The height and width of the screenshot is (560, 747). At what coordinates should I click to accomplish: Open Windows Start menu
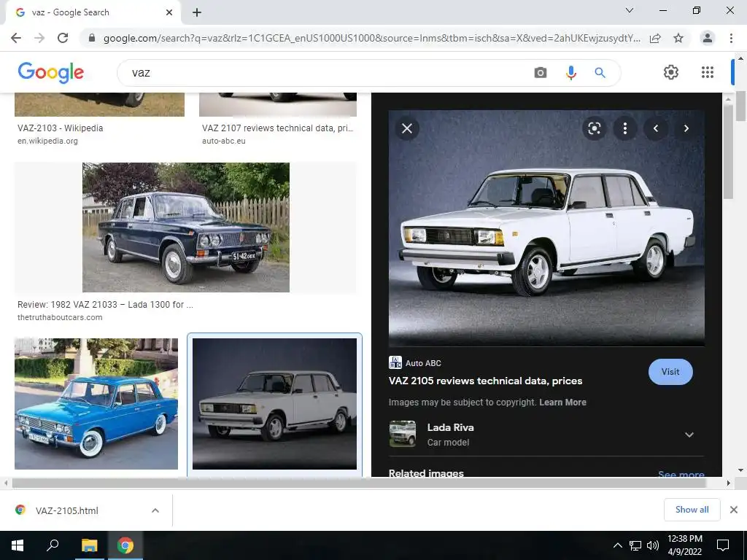pyautogui.click(x=18, y=545)
